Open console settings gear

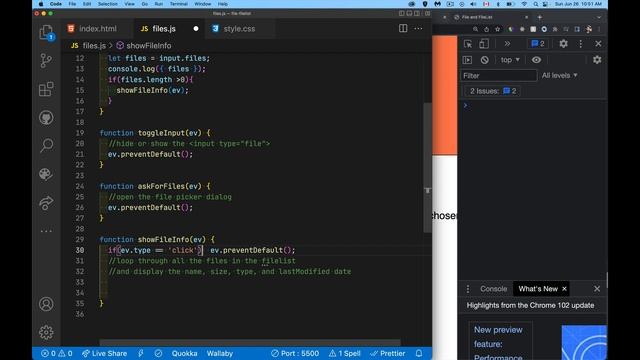[x=597, y=60]
